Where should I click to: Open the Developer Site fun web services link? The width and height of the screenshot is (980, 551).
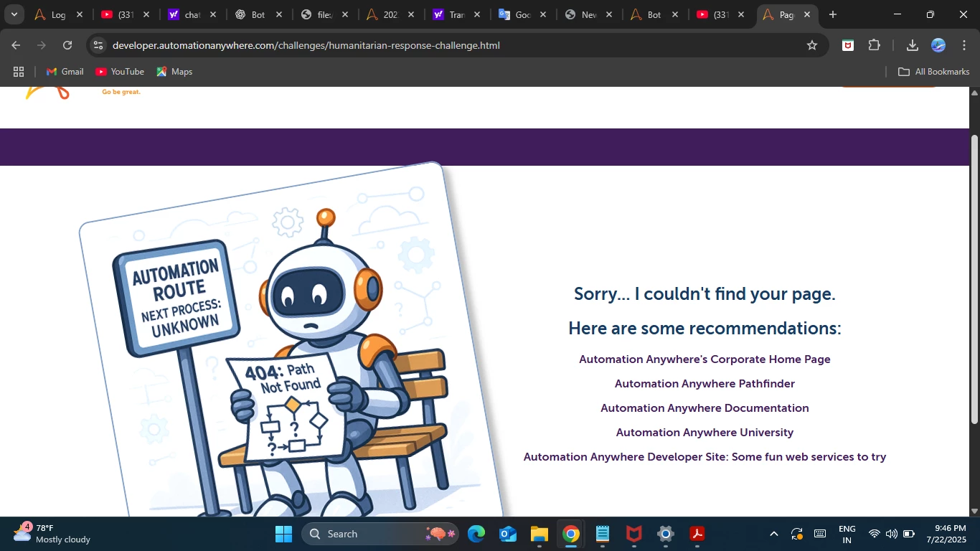click(x=705, y=457)
